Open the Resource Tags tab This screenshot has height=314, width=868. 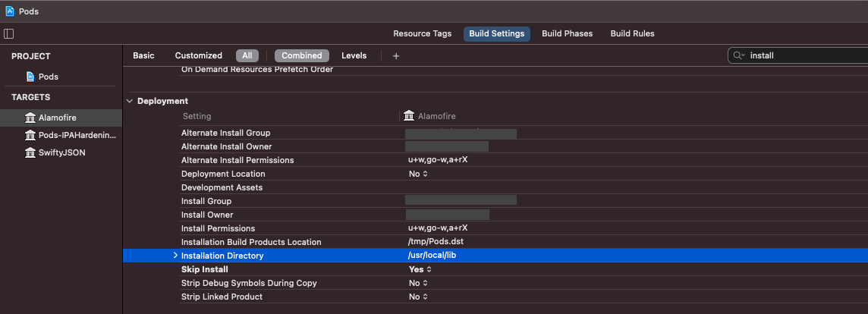tap(423, 34)
